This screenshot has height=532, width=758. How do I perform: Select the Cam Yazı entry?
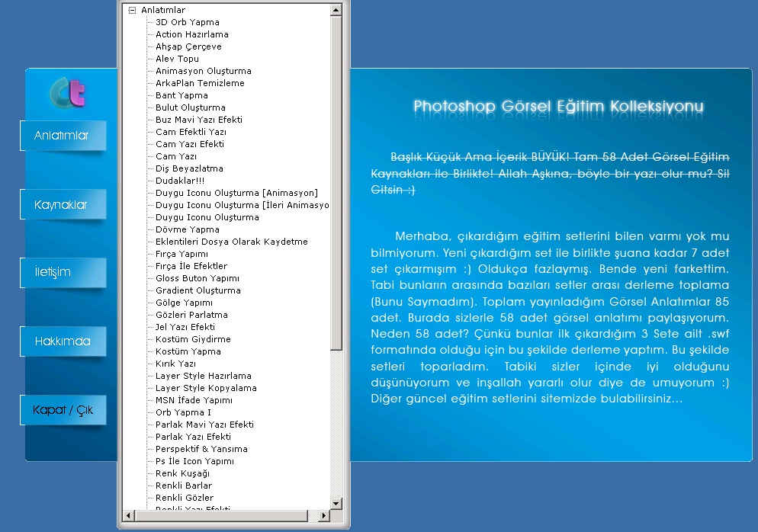click(176, 156)
